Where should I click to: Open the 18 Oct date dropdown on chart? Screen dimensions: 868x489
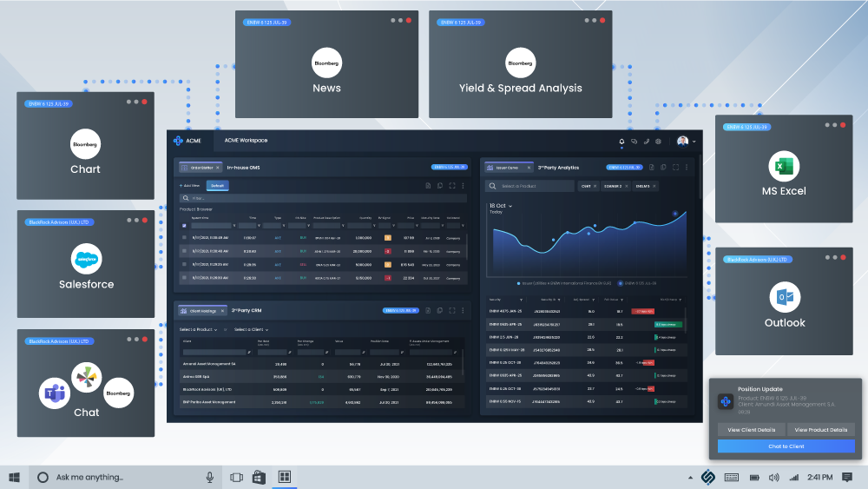501,206
